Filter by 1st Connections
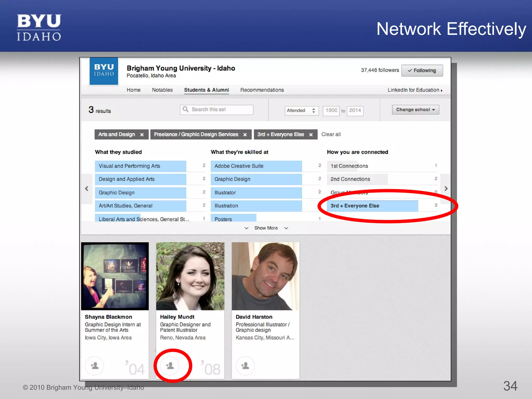Image resolution: width=532 pixels, height=399 pixels. pyautogui.click(x=382, y=166)
